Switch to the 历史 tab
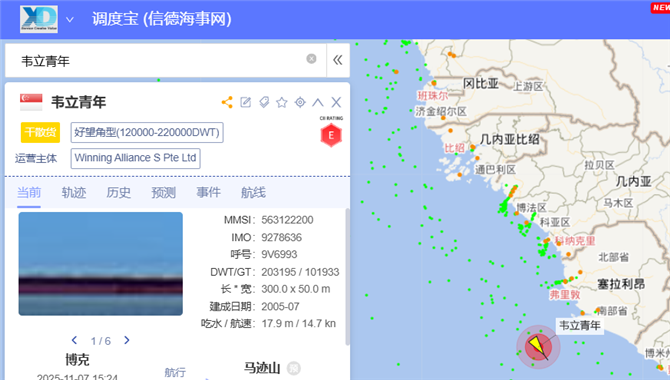The image size is (670, 380). click(x=119, y=193)
